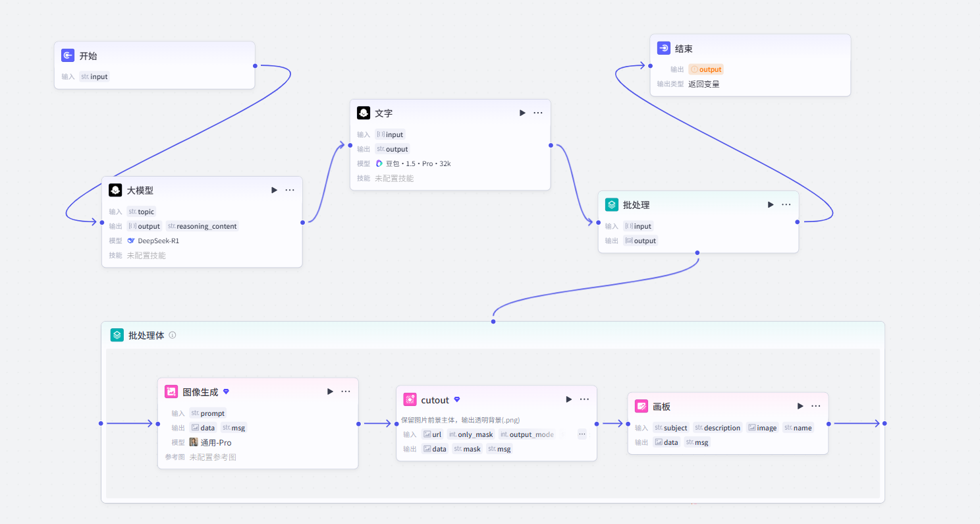Click the 画板 node icon
Image resolution: width=980 pixels, height=524 pixels.
tap(641, 406)
